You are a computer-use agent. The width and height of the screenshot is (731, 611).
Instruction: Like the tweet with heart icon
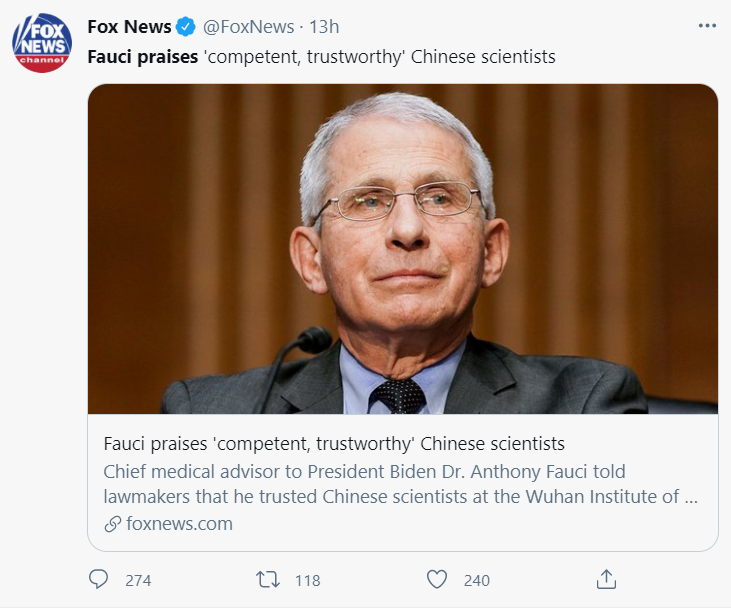[x=437, y=579]
